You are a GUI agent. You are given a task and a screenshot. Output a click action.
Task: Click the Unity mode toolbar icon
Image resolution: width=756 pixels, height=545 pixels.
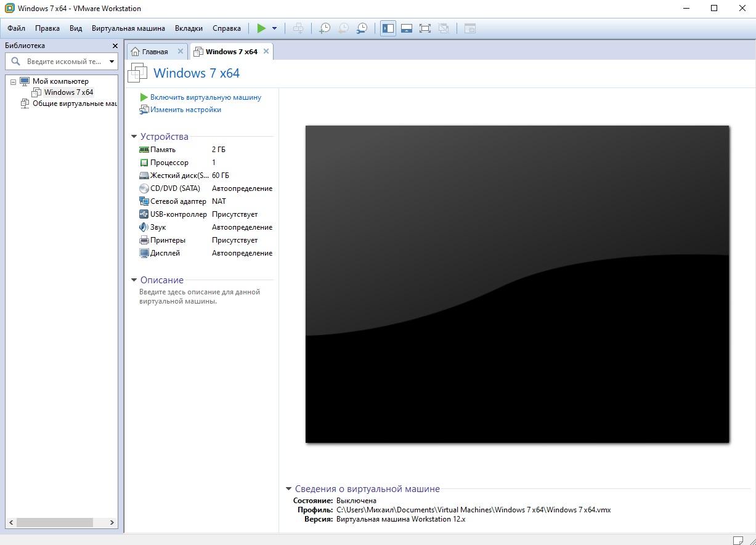point(444,28)
